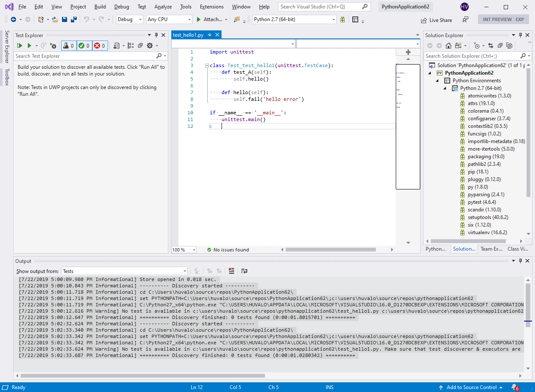Select pytest (4.6.4) package in tree
This screenshot has width=535, height=392.
(x=482, y=202)
